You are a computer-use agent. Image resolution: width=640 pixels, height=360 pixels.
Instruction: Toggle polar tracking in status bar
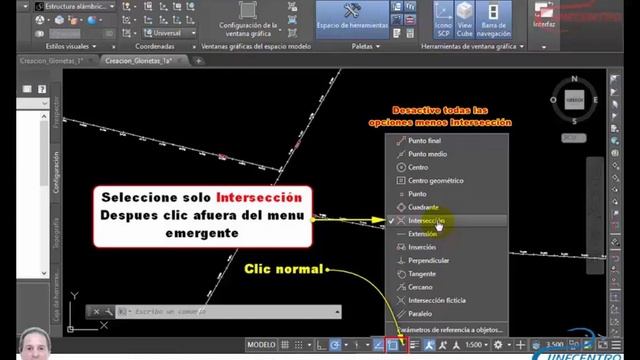tap(335, 345)
